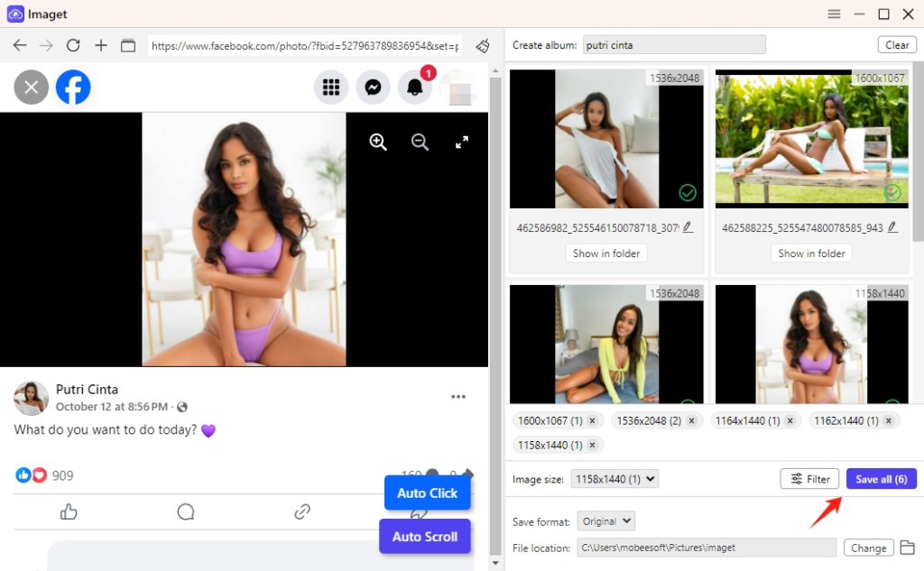Viewport: 924px width, 571px height.
Task: Expand the photo to fullscreen
Action: [x=461, y=142]
